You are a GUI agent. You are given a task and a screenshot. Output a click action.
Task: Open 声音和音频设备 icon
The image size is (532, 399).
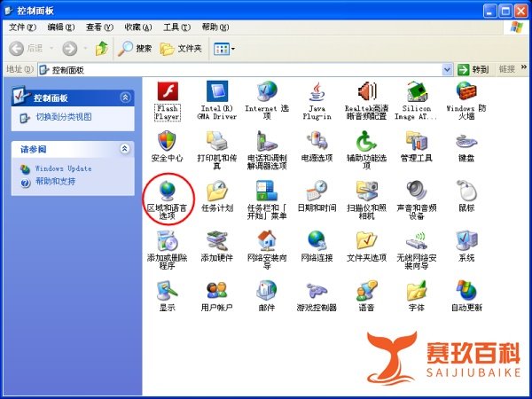pos(417,199)
